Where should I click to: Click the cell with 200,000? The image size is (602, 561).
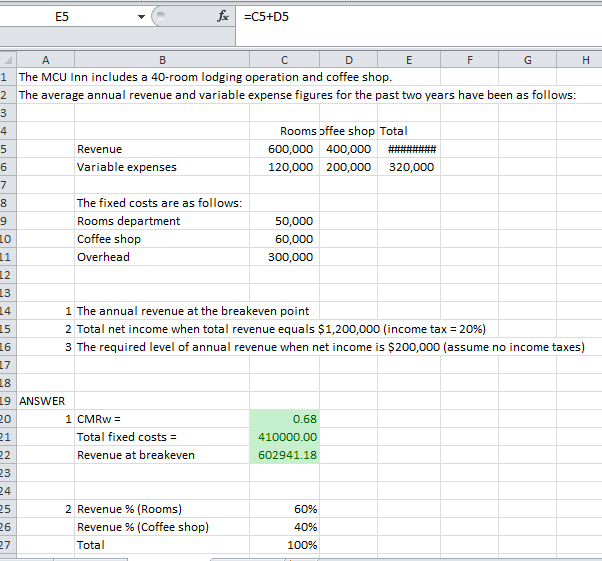(x=349, y=167)
